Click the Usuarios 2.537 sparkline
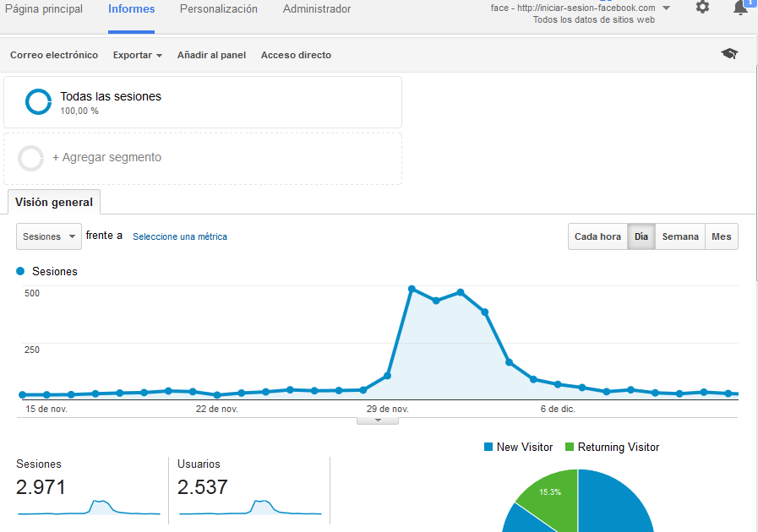Image resolution: width=758 pixels, height=532 pixels. 250,508
